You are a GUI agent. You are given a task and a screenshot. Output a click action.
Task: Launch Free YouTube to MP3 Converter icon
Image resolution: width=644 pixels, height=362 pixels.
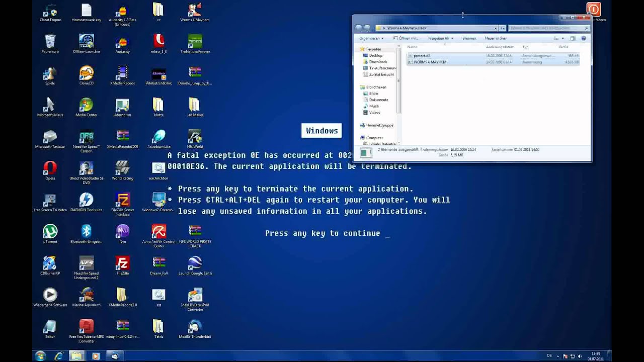[x=86, y=331]
